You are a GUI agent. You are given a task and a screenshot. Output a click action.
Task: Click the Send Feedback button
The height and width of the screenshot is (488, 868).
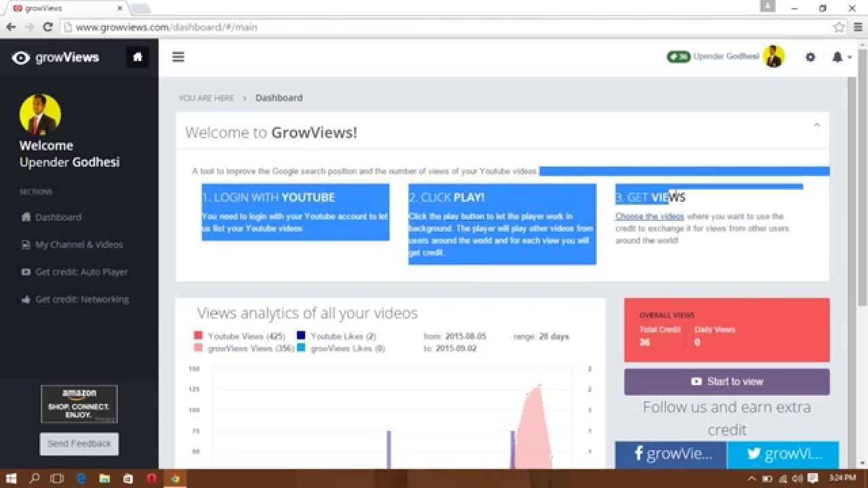(x=79, y=444)
